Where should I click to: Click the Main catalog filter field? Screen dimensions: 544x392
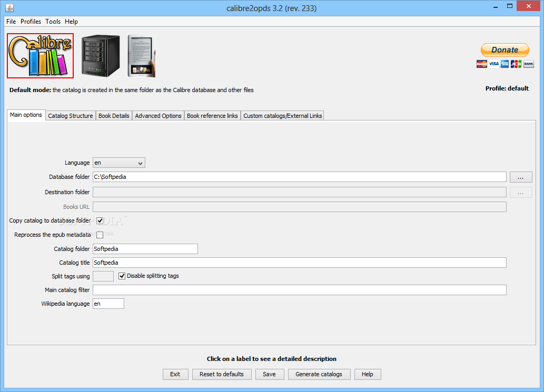[300, 290]
